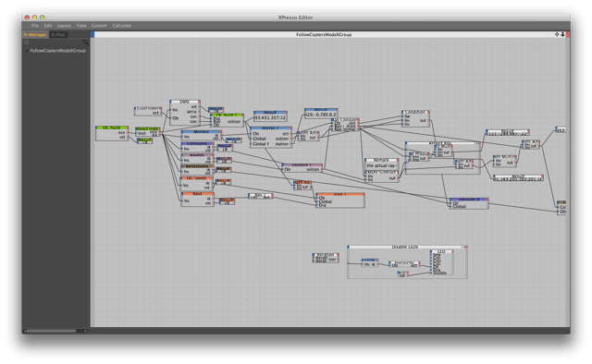Open the Edit menu
Image resolution: width=592 pixels, height=364 pixels.
pyautogui.click(x=47, y=26)
